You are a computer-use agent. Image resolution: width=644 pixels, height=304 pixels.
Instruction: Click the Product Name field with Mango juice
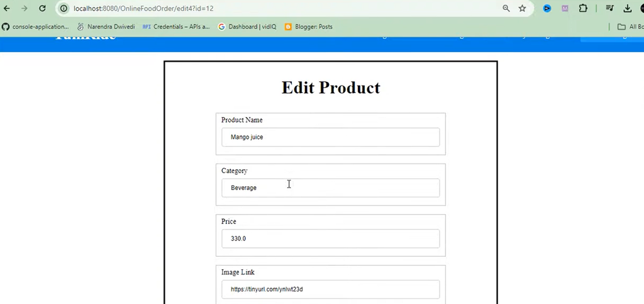coord(331,137)
